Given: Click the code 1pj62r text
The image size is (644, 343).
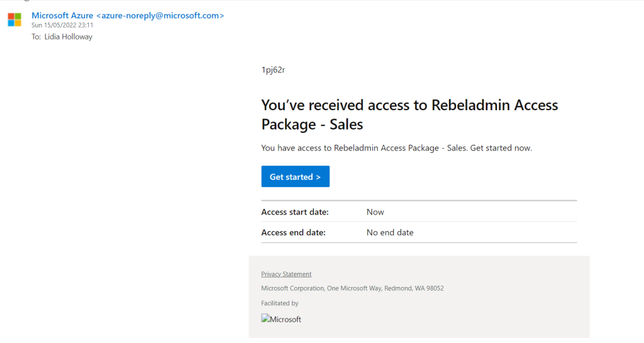Looking at the screenshot, I should tap(273, 70).
